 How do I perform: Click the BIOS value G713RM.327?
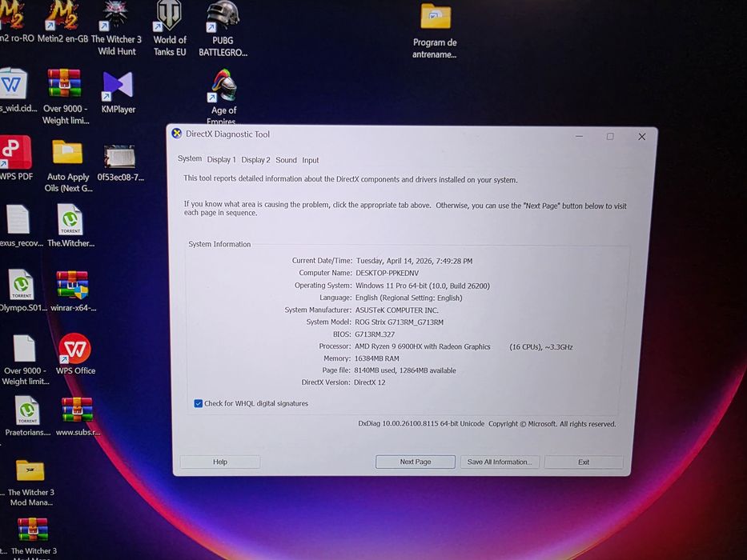pos(375,334)
